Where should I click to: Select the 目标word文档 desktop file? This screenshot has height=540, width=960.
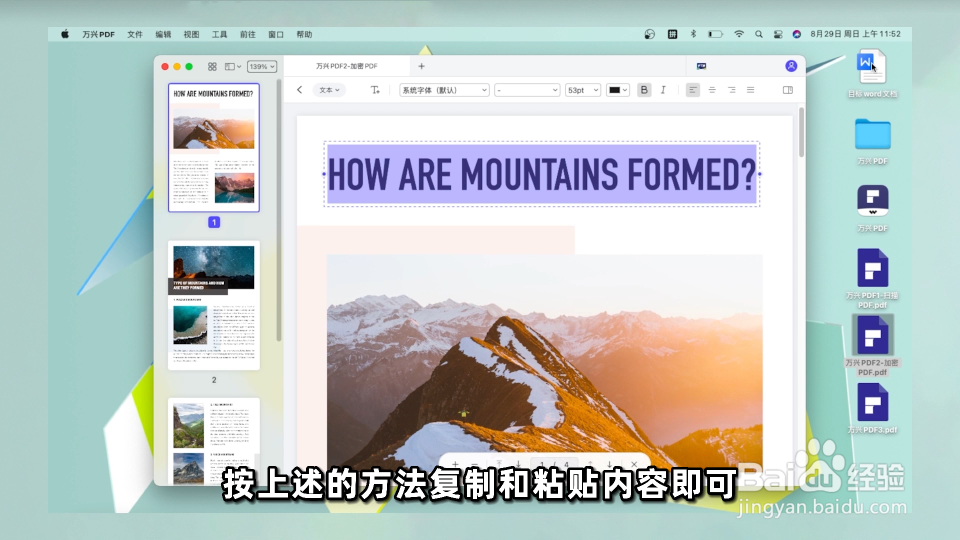pos(872,73)
